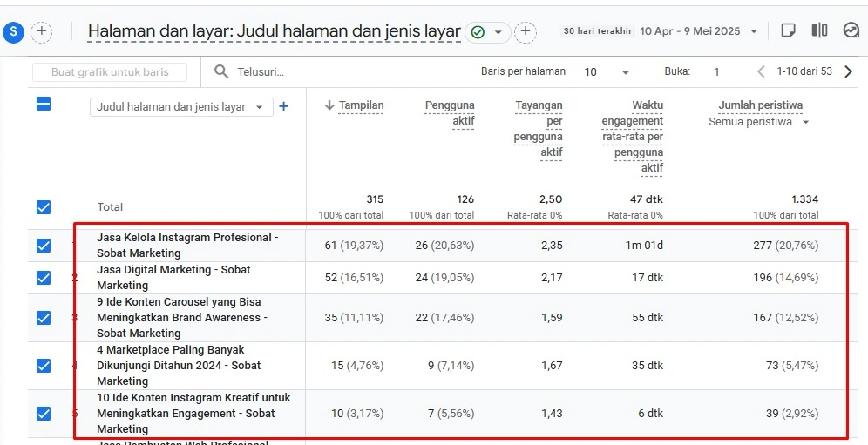Viewport: 868px width, 445px height.
Task: Click the 61 (19,37%) views cell
Action: pyautogui.click(x=354, y=246)
